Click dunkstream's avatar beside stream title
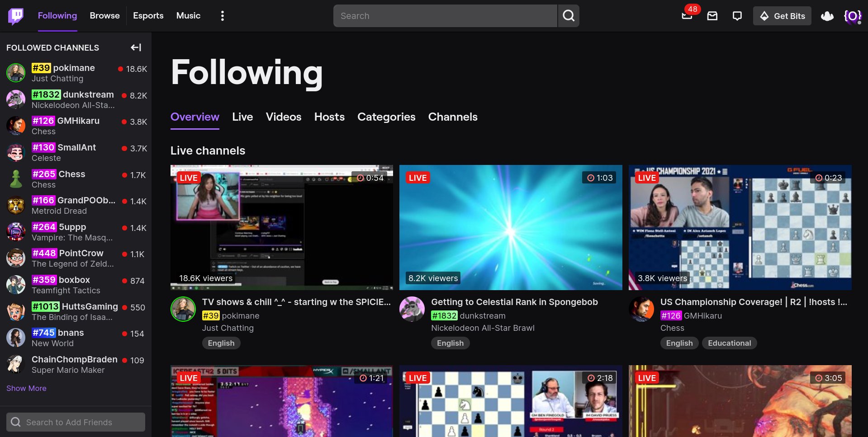This screenshot has height=437, width=868. point(412,309)
